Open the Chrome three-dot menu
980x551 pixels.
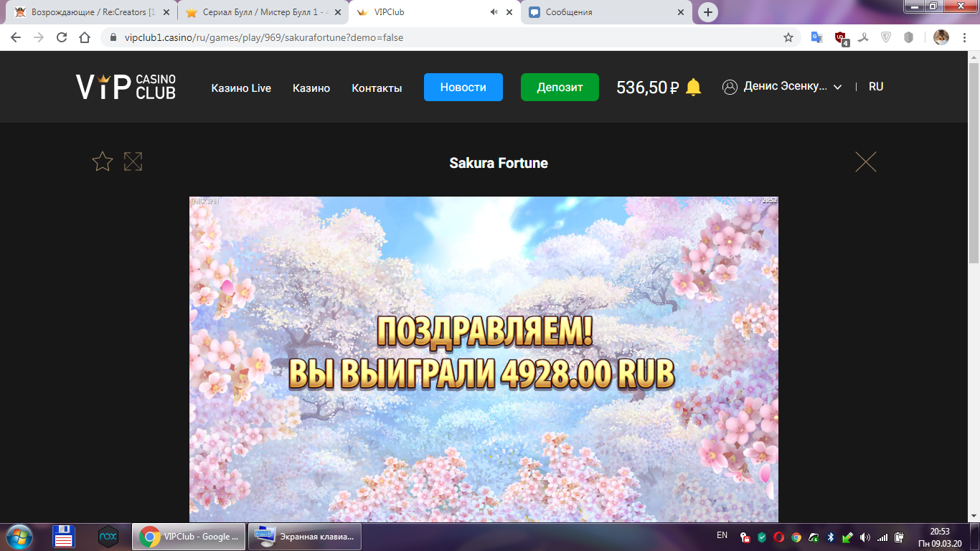pos(964,37)
